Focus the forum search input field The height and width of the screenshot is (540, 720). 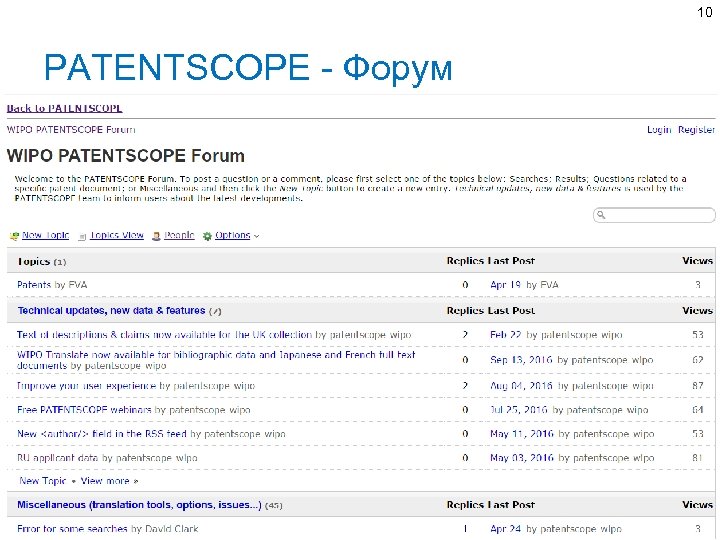pos(654,215)
